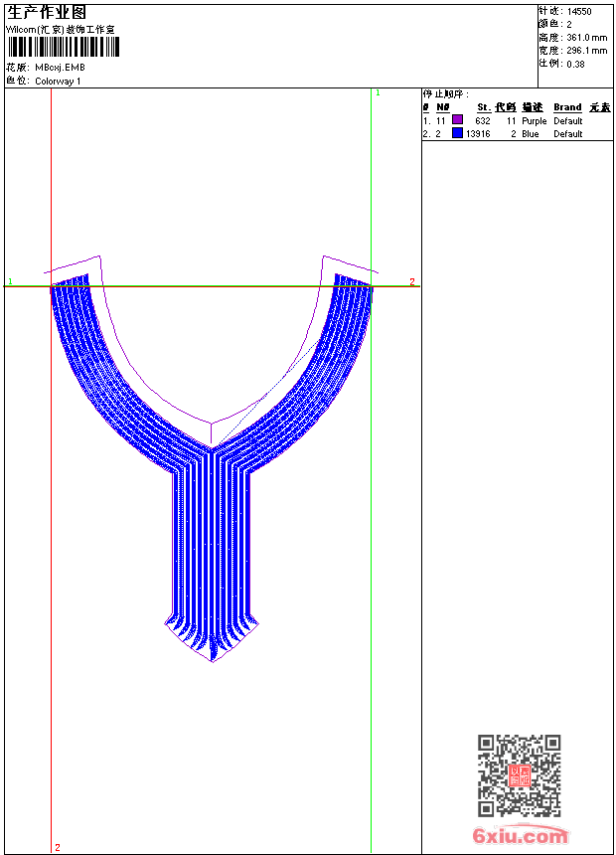Screen dimensions: 616x855
Task: Click 'Default' brand in the Blue row
Action: coord(568,134)
